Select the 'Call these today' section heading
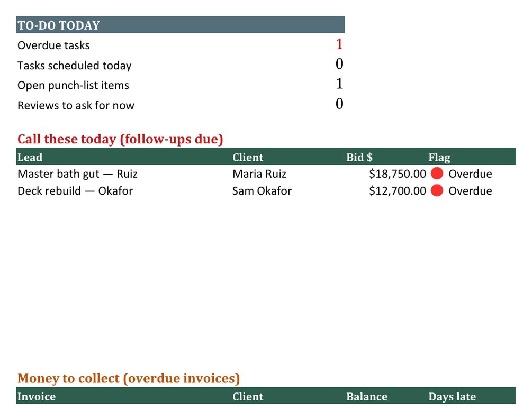532x420 pixels. click(120, 139)
